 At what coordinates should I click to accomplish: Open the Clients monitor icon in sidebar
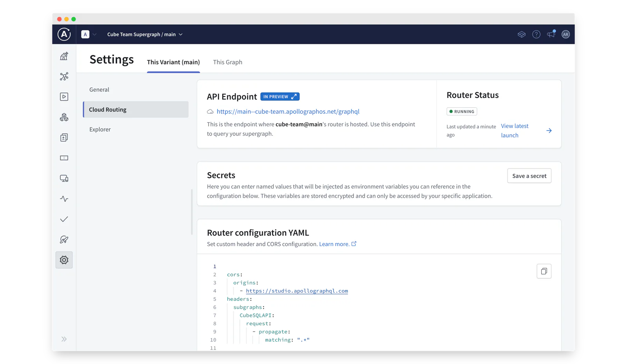64,178
